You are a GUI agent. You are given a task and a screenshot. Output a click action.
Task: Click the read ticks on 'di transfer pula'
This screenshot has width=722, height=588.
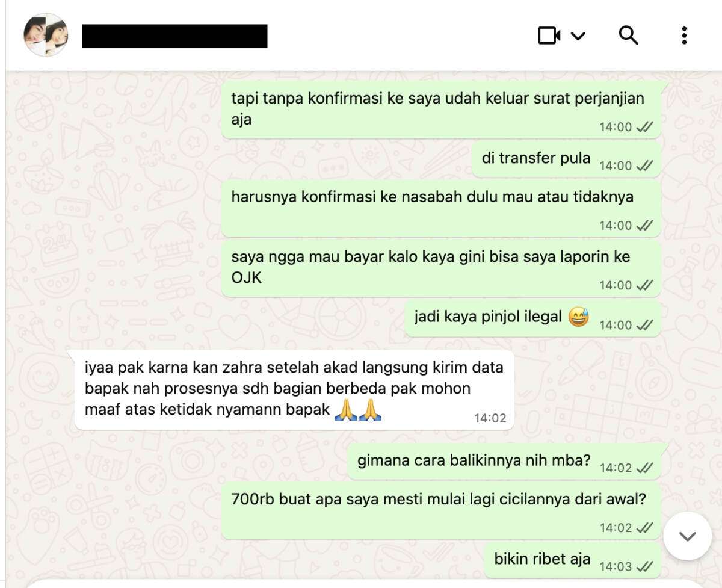[x=644, y=166]
